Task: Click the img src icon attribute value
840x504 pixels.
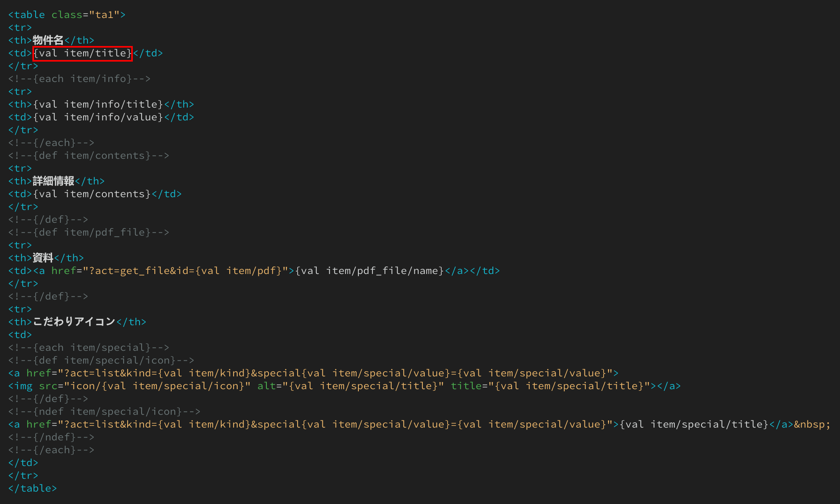Action: coord(158,386)
